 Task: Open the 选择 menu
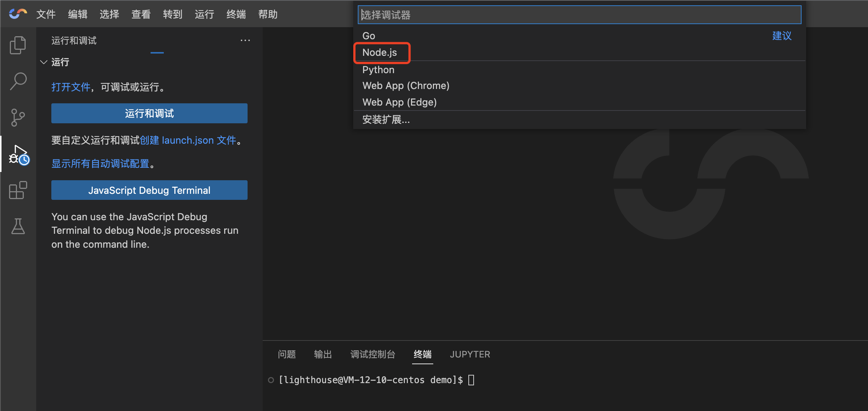(x=109, y=14)
